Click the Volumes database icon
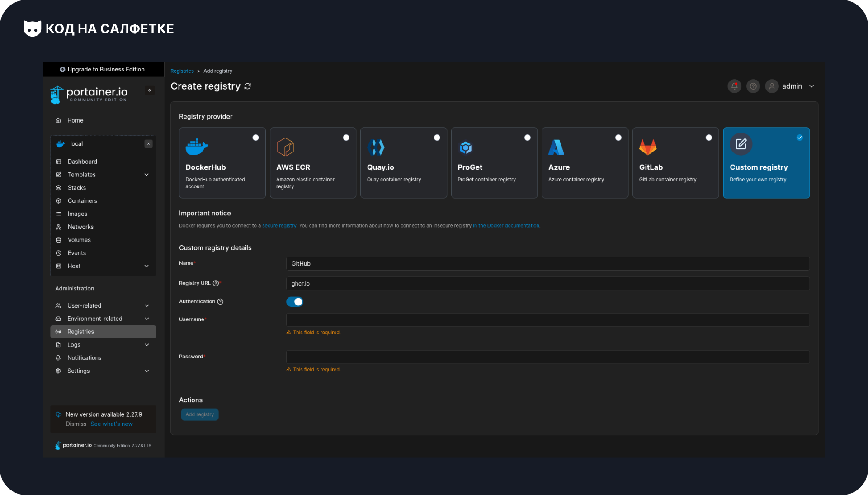Screen dimensions: 868x495 pos(58,240)
